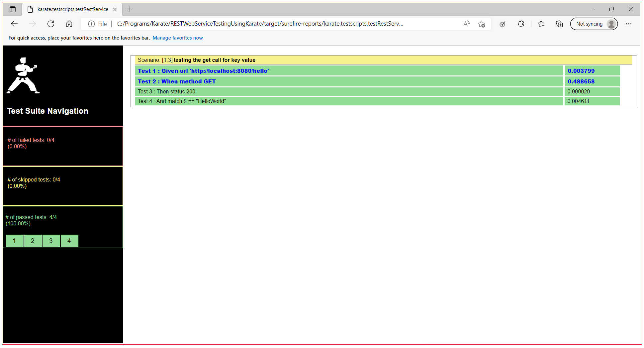Open Collections icon
Viewport: 644px width, 348px height.
pyautogui.click(x=559, y=24)
